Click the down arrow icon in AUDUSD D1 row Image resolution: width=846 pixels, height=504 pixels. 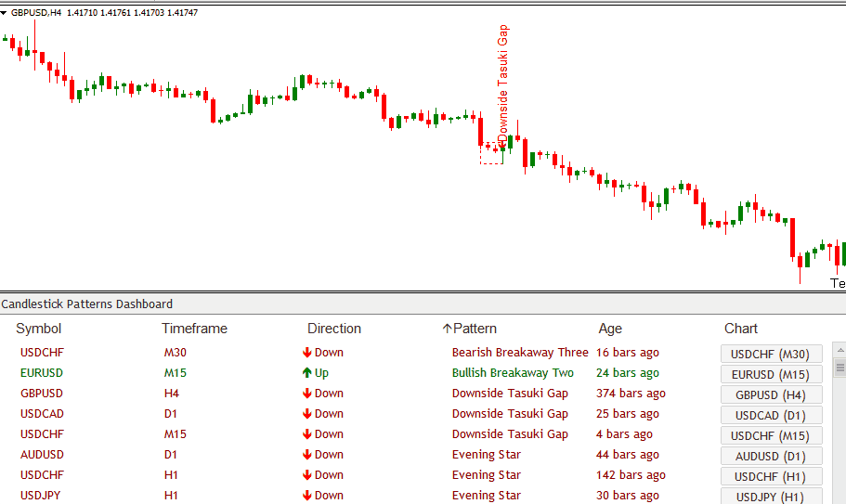tap(306, 455)
